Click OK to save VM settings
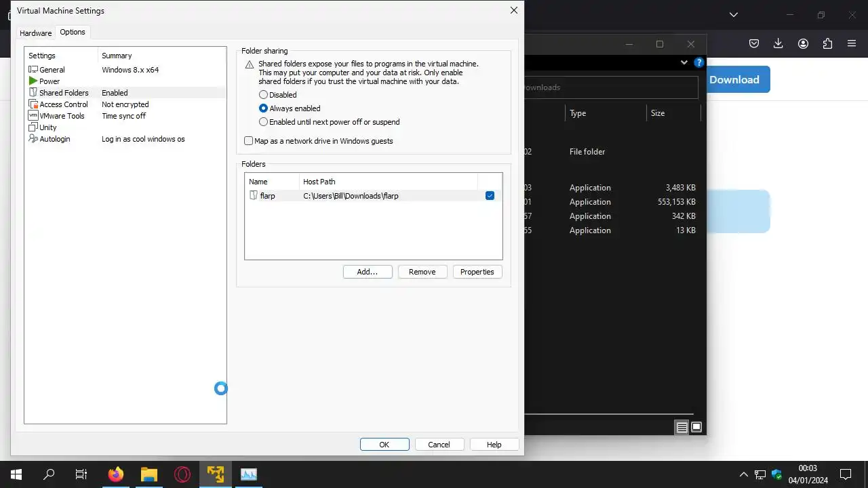This screenshot has width=868, height=488. pos(384,445)
